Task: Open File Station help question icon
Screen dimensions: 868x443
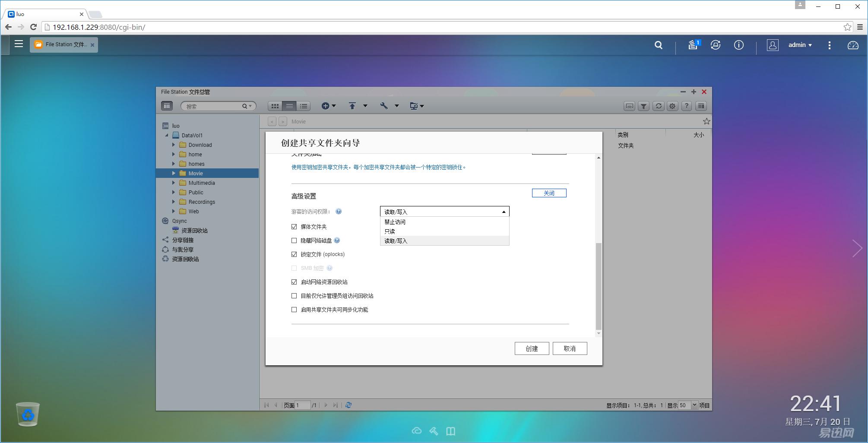Action: (687, 106)
